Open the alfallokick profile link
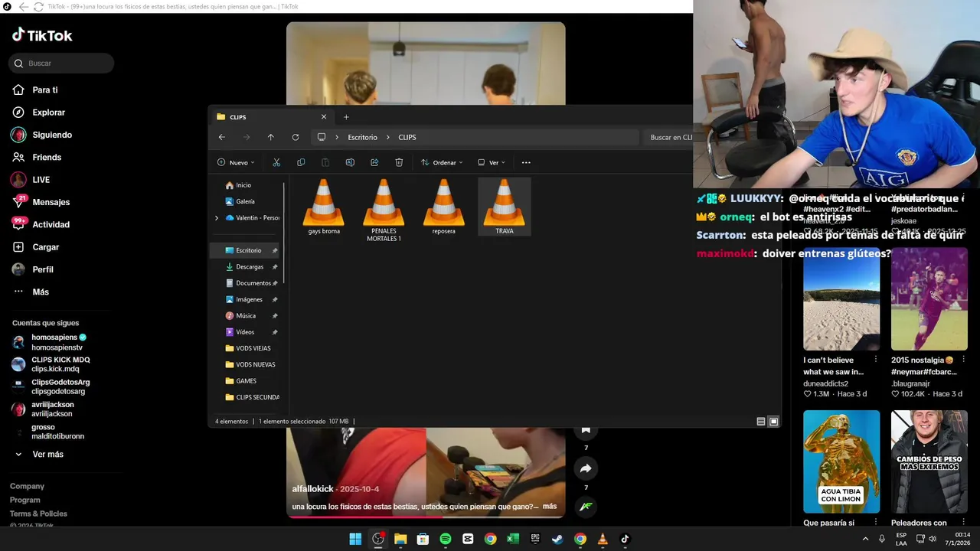980x551 pixels. click(312, 489)
